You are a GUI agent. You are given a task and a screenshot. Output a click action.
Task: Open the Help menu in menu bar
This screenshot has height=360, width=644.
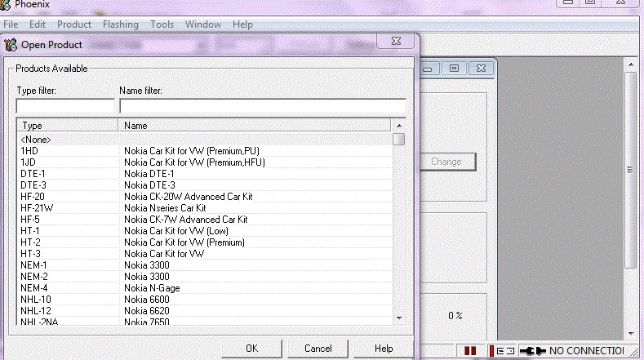tap(242, 24)
